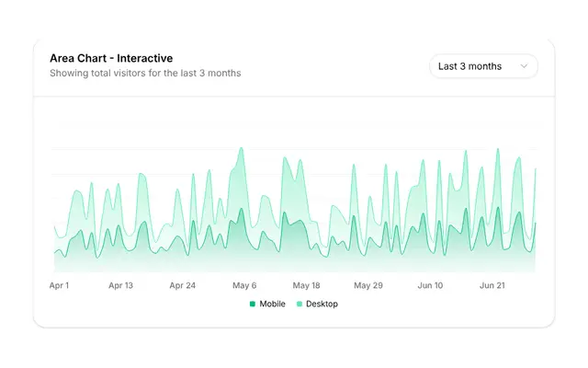588x368 pixels.
Task: Click the Apr 1 axis label
Action: pyautogui.click(x=59, y=285)
